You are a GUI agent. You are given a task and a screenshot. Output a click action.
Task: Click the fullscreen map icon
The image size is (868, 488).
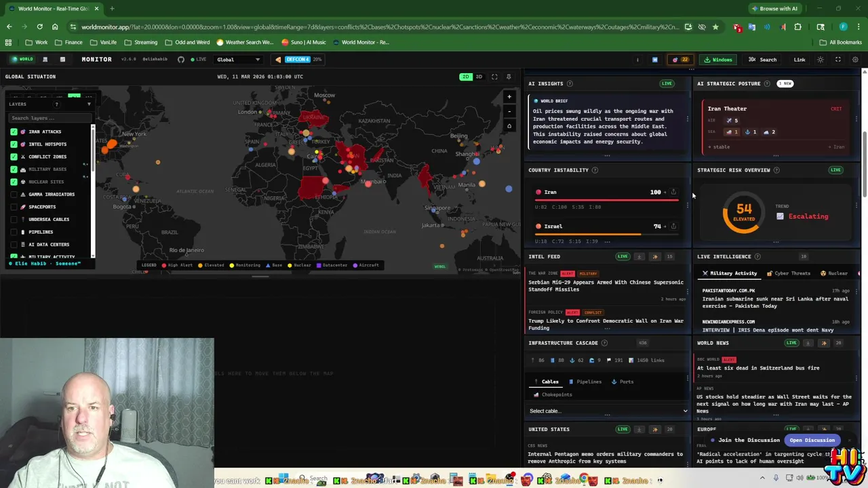pos(494,77)
